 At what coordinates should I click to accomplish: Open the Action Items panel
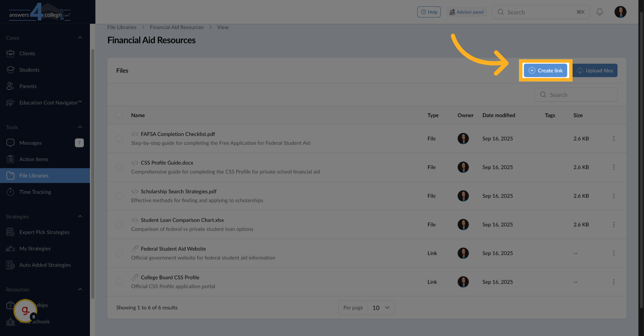[11, 159]
